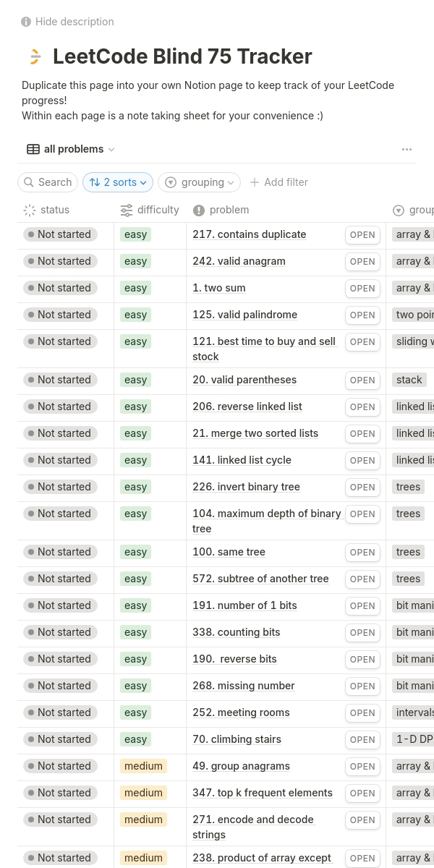Open the 206. reverse linked list page link
The height and width of the screenshot is (868, 434).
pos(247,407)
